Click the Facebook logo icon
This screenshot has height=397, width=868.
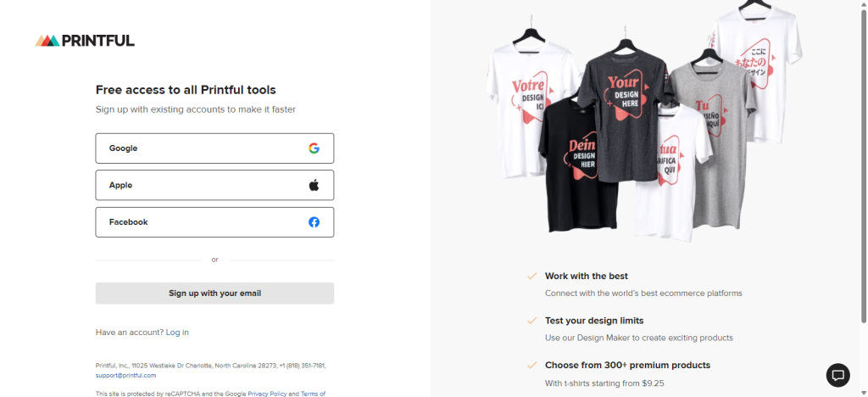point(314,222)
